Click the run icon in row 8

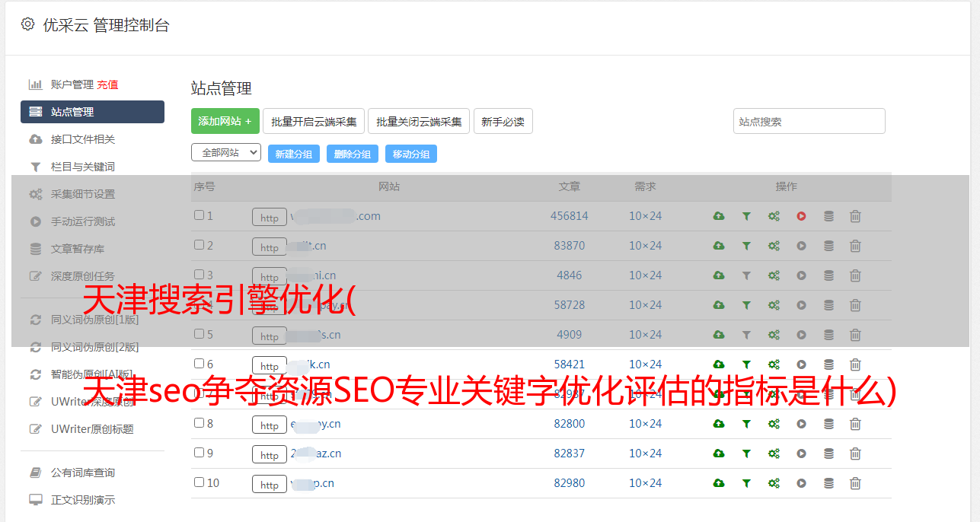801,424
